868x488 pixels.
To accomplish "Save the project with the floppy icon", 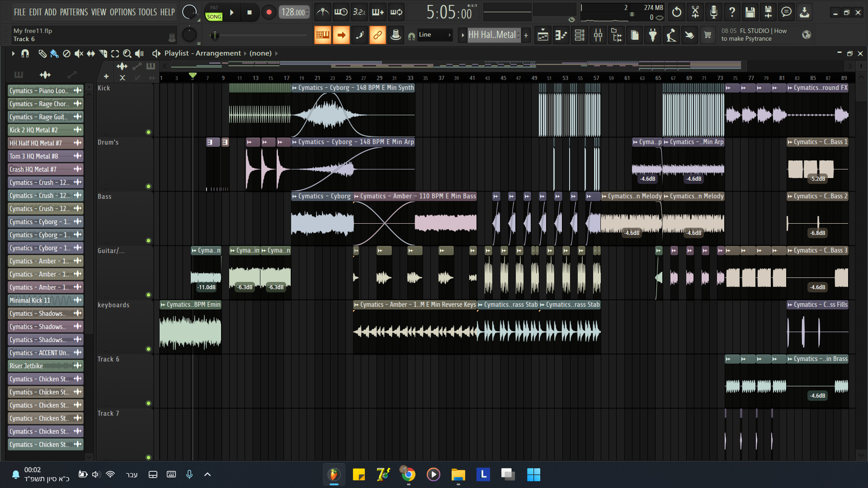I will (750, 12).
